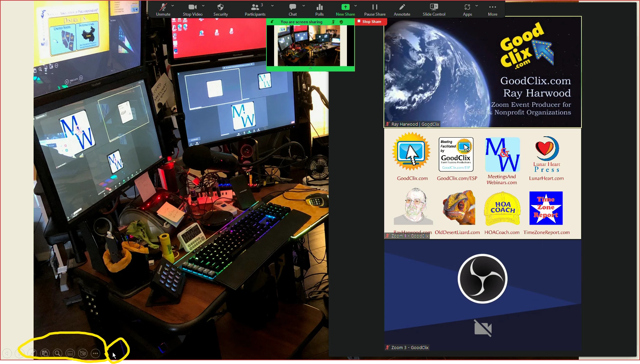Screen dimensions: 640x364
Task: Expand video options arrow beside Stop Video
Action: (203, 6)
